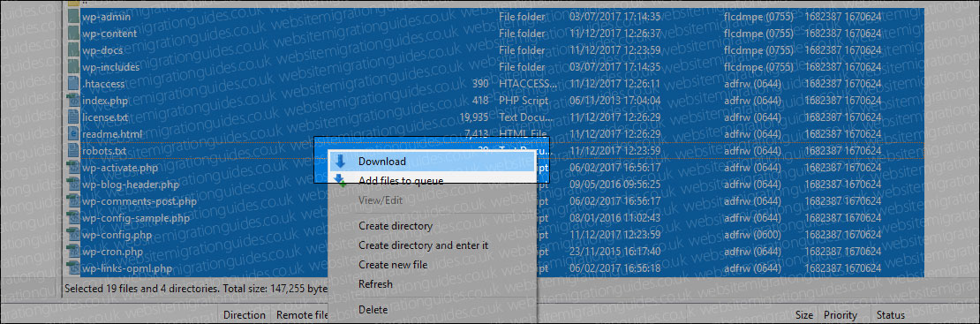Select the wp-includes folder name
This screenshot has width=980, height=324.
click(x=111, y=67)
